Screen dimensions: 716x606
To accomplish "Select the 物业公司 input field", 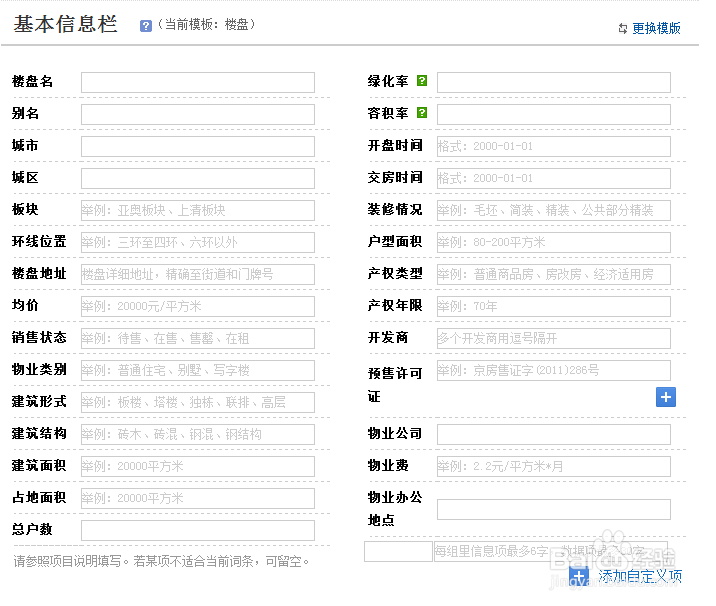I will click(x=553, y=434).
